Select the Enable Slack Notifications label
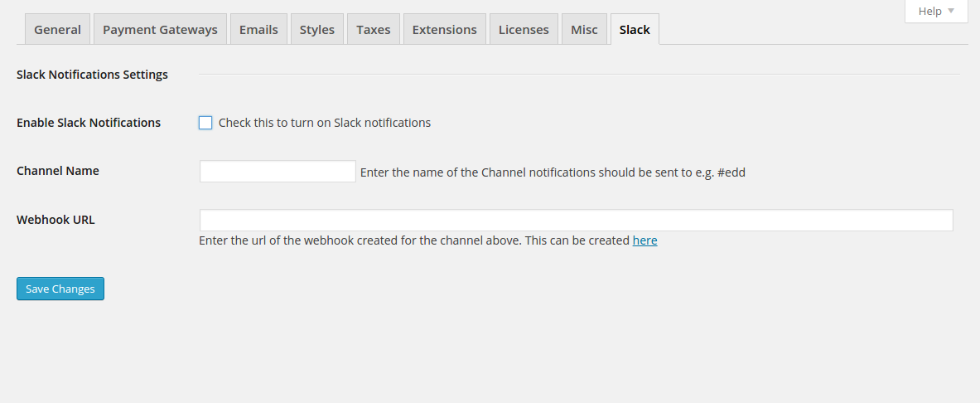 click(88, 123)
